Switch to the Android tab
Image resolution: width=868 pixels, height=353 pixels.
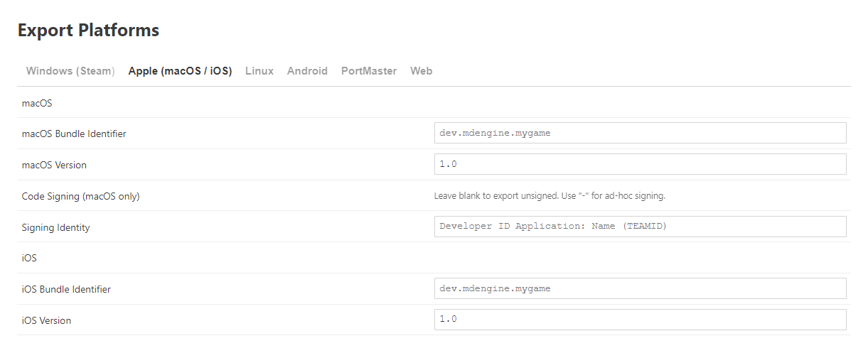[307, 71]
